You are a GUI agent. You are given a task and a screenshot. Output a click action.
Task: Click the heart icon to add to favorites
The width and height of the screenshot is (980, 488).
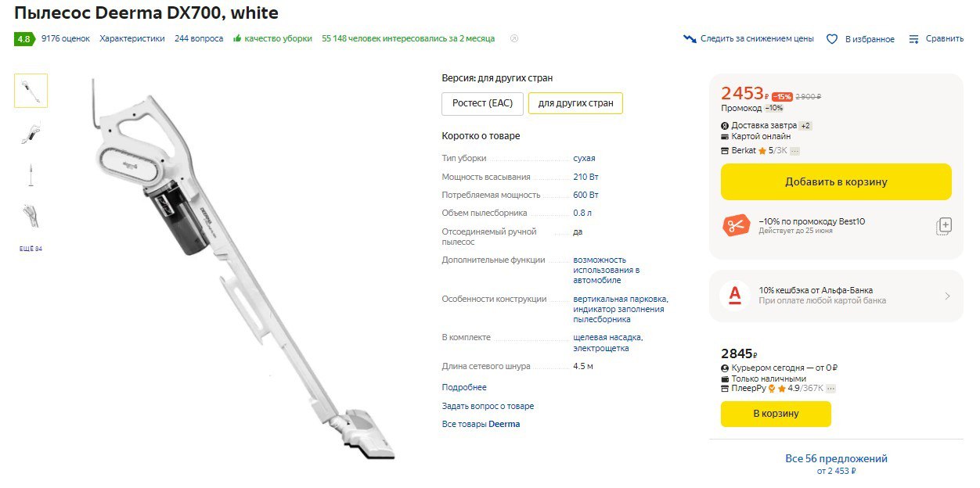tap(832, 39)
